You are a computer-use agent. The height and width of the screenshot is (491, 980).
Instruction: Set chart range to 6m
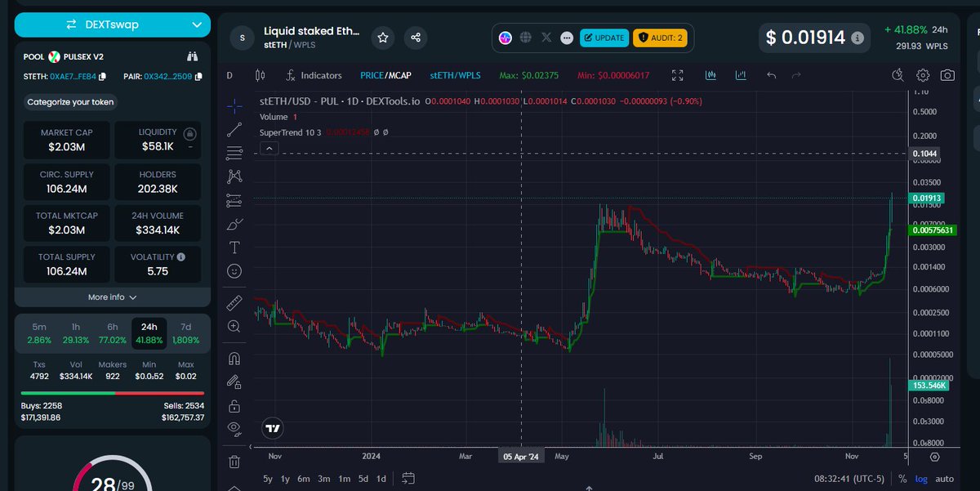point(304,479)
